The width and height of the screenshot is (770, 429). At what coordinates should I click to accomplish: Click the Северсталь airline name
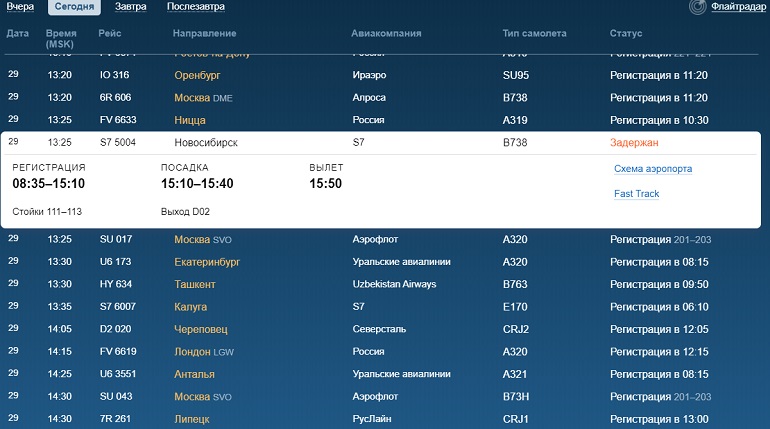pyautogui.click(x=379, y=329)
